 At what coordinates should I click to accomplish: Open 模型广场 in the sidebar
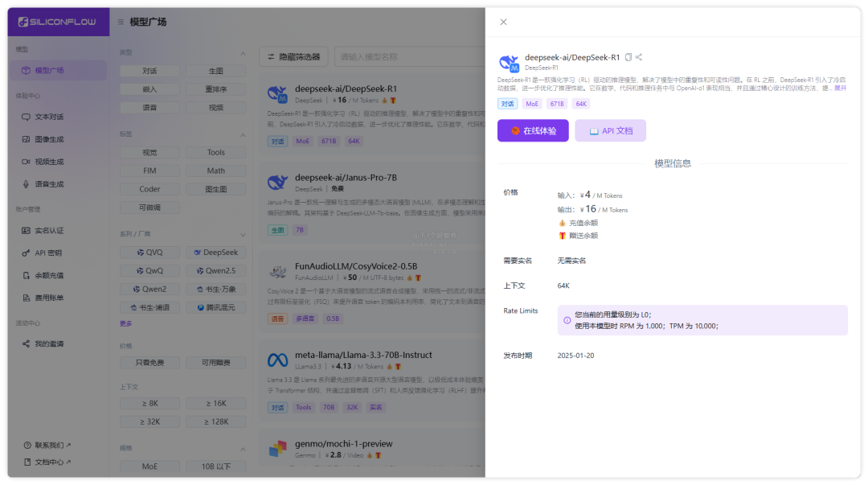58,71
